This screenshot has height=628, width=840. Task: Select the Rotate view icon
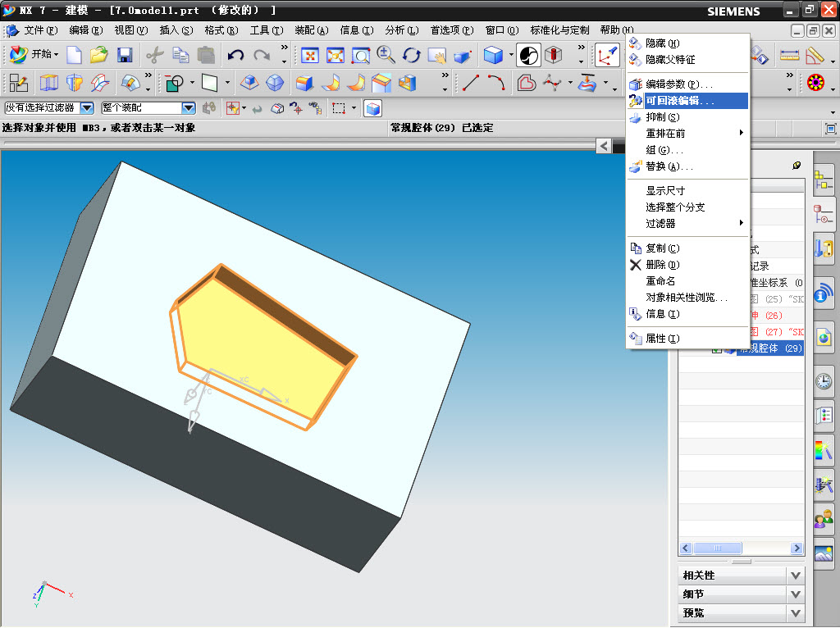point(412,55)
